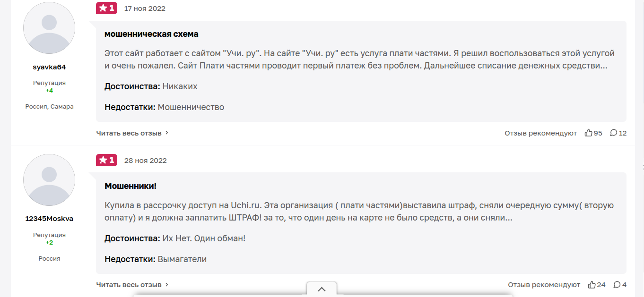Viewport: 644px width, 297px height.
Task: Open syavka64's avatar image
Action: pos(49,27)
